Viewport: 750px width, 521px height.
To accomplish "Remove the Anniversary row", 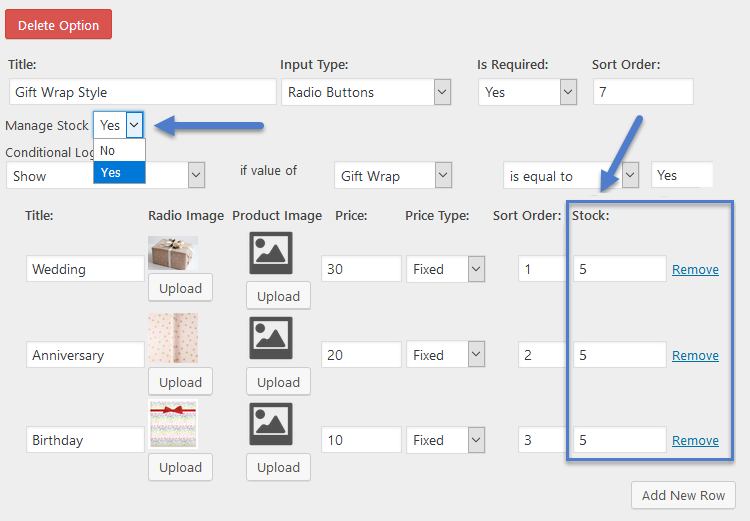I will 695,355.
